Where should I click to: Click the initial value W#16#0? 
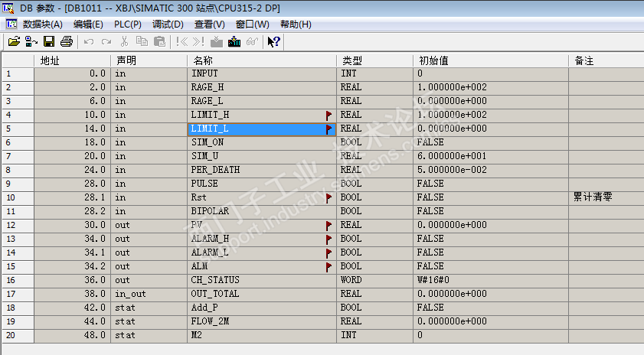tap(433, 280)
